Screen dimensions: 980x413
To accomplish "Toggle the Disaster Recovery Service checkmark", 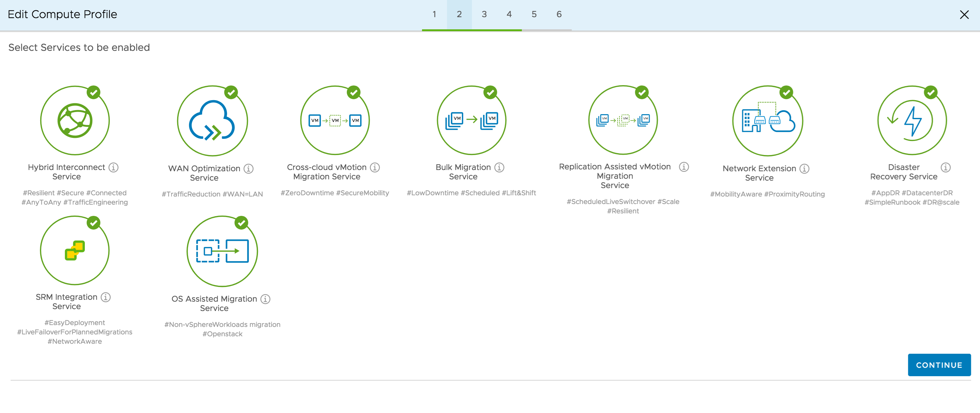I will (930, 93).
